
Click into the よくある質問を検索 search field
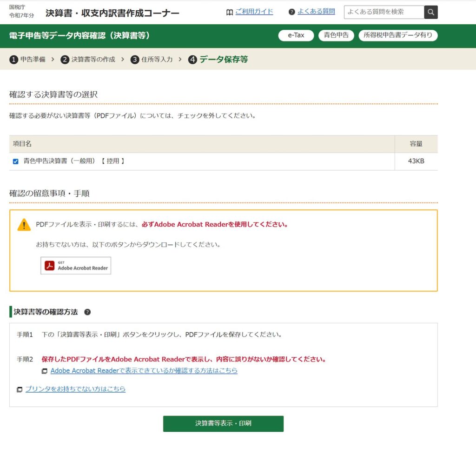pos(384,12)
